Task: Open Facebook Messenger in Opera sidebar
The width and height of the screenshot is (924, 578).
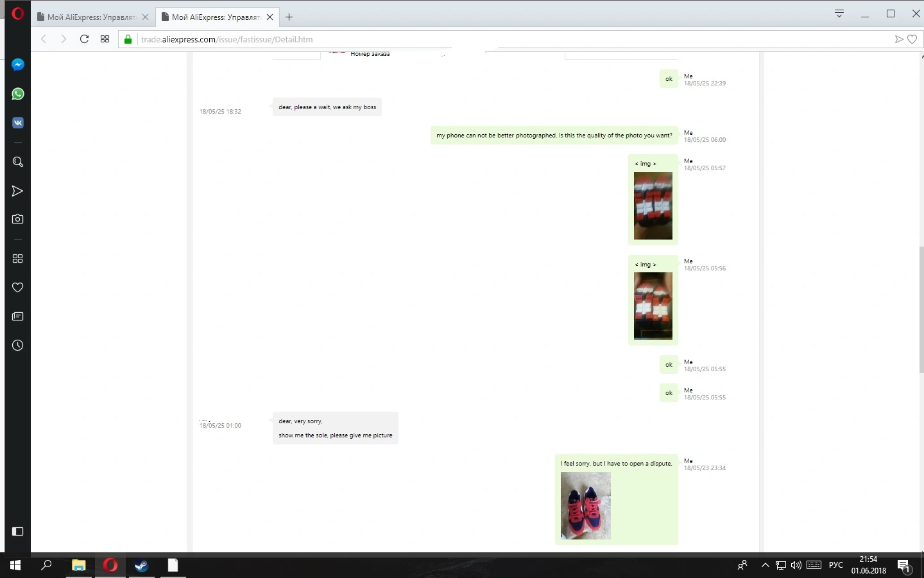Action: 18,65
